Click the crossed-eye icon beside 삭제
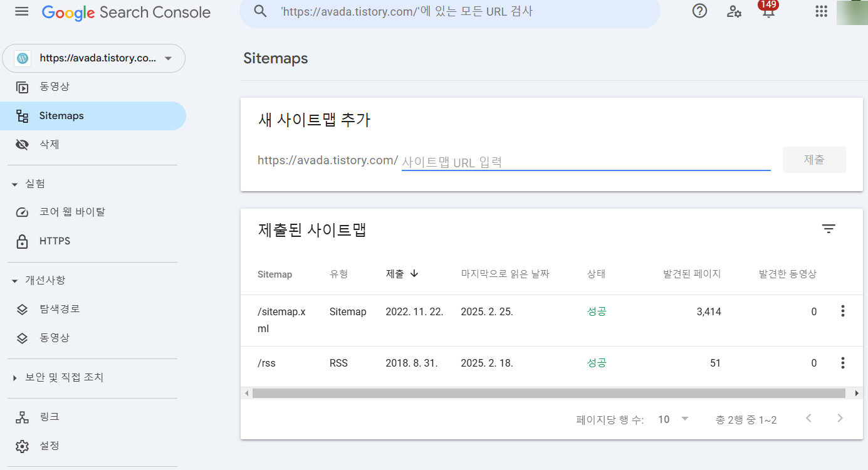The image size is (868, 470). (x=23, y=145)
